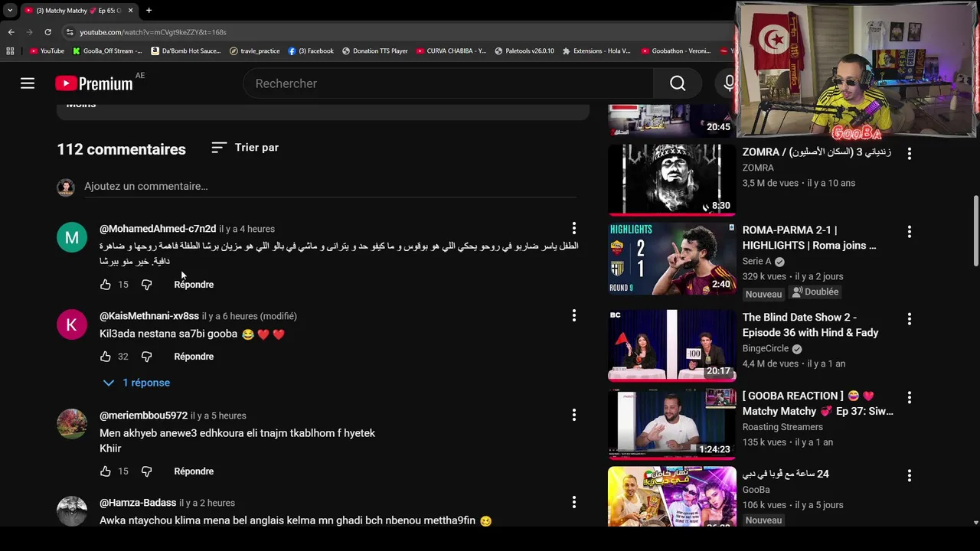This screenshot has width=980, height=551.
Task: Like KaisMethnani-xv8ss's comment
Action: (106, 357)
